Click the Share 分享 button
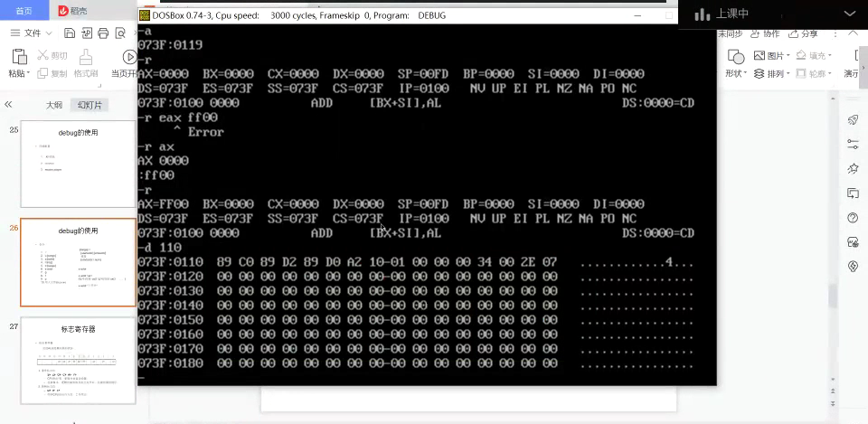Screen dimensions: 868x424 click(x=803, y=33)
